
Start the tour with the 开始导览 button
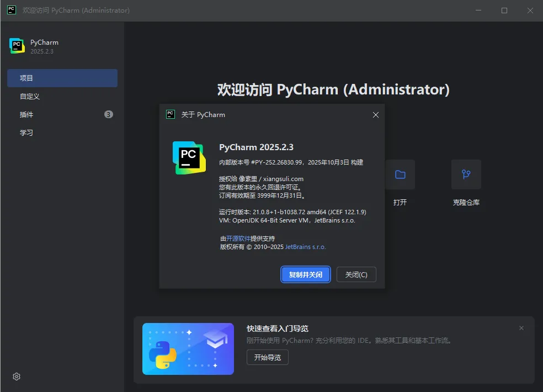click(x=267, y=357)
